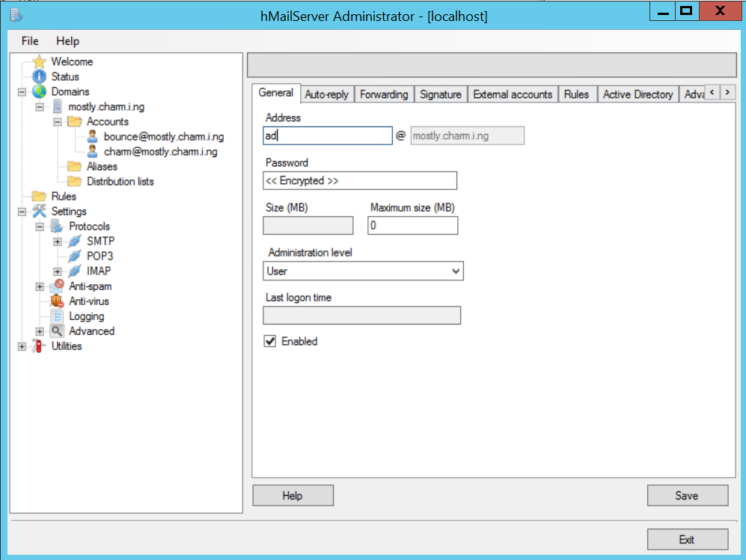Open the Help menu

[67, 41]
